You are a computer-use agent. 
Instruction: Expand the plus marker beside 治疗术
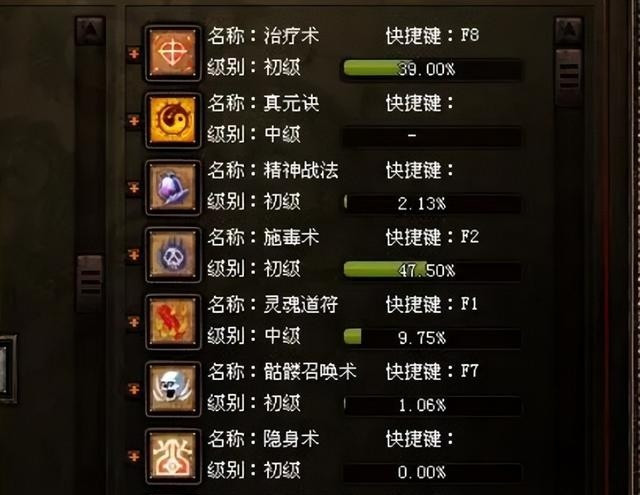[x=134, y=53]
